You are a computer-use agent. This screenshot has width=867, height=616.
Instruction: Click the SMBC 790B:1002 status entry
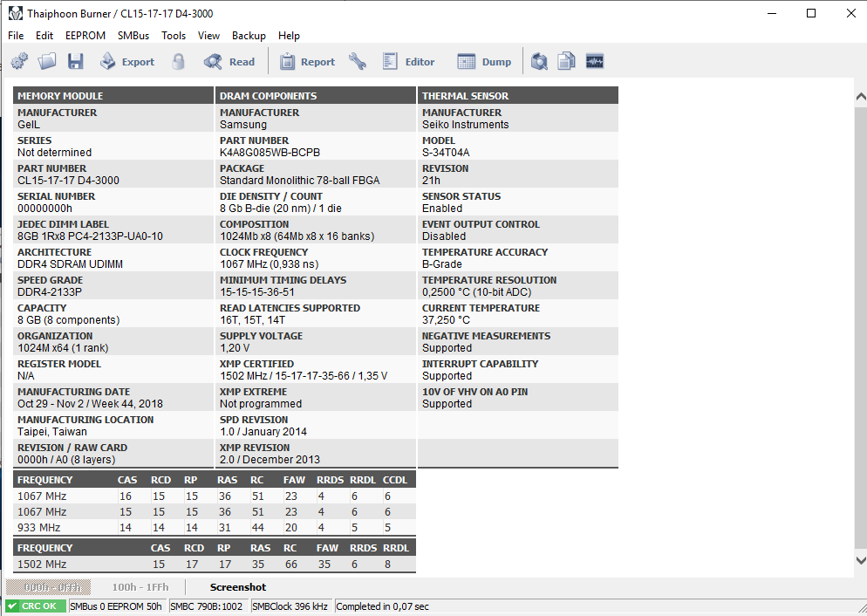(207, 606)
